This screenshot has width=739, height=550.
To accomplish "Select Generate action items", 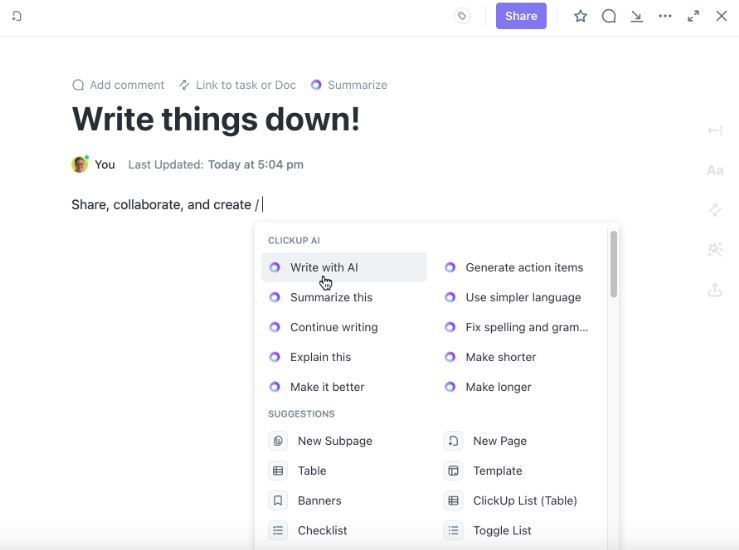I will 518,267.
